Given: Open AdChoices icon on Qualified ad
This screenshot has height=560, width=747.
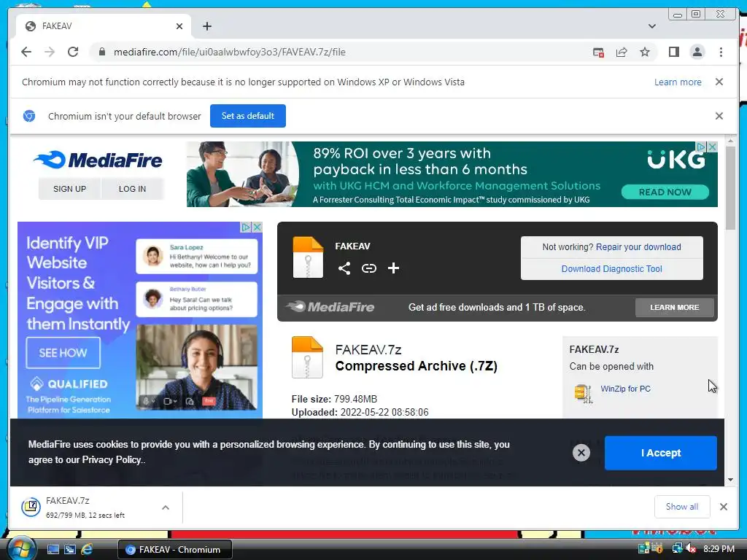Looking at the screenshot, I should point(246,227).
